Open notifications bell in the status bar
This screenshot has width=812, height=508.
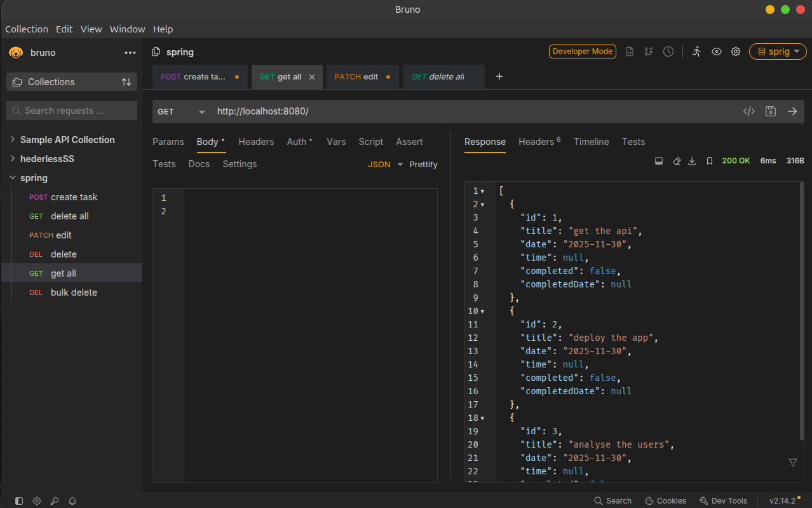[72, 501]
